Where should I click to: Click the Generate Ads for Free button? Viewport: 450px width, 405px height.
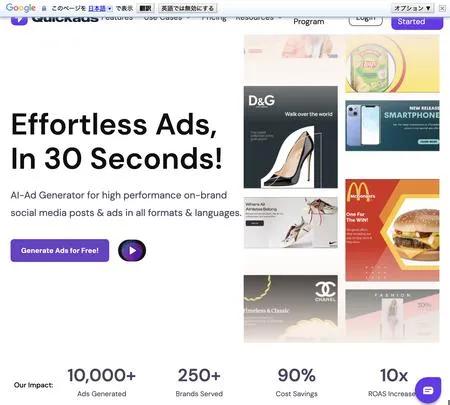click(x=60, y=250)
